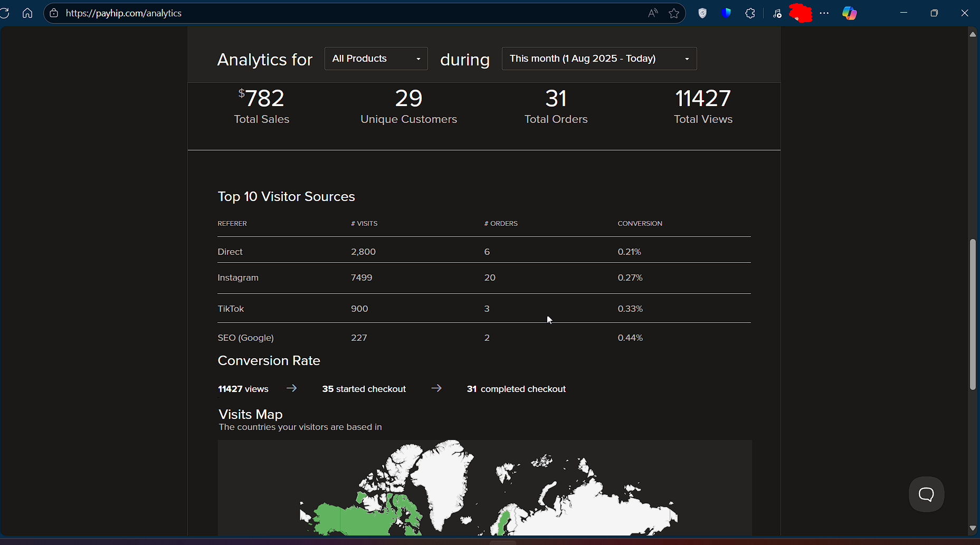Click the 2,800 visits value

click(x=364, y=252)
